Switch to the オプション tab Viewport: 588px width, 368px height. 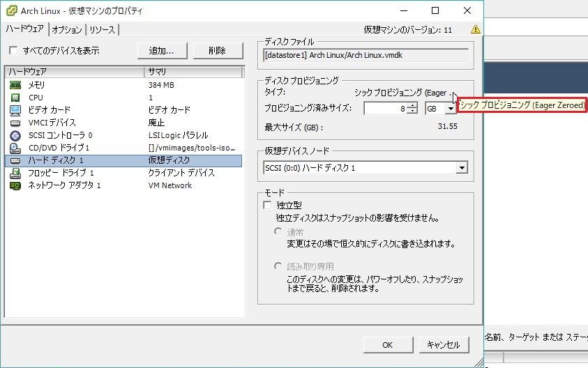click(x=67, y=29)
